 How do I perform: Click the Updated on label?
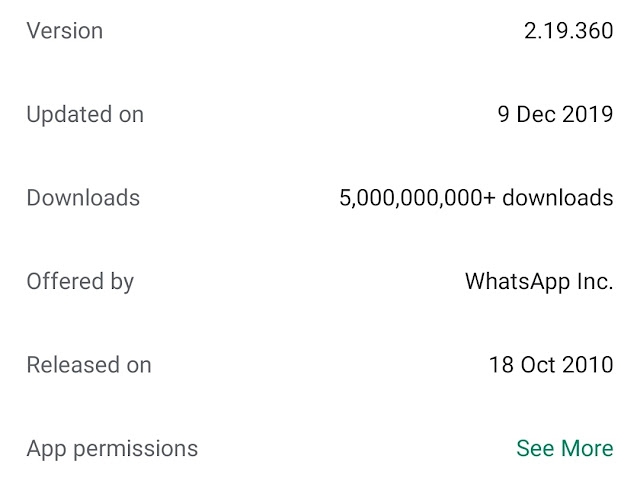pos(85,114)
